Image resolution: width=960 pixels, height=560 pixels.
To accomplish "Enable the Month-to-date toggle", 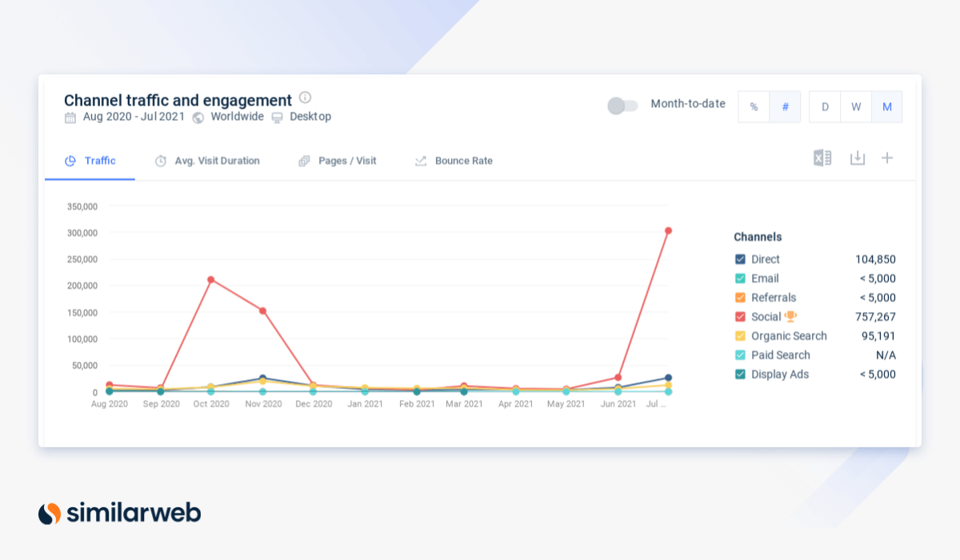I will point(622,106).
